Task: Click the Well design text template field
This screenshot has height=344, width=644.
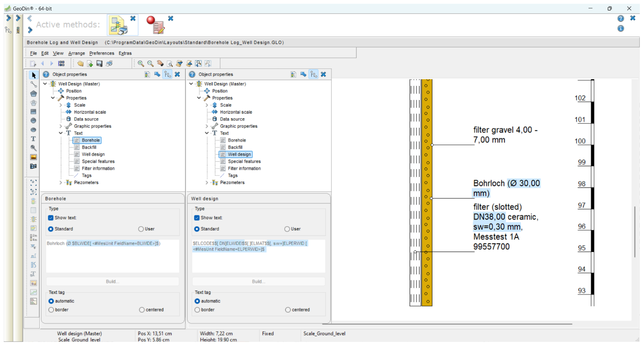Action: (x=258, y=255)
